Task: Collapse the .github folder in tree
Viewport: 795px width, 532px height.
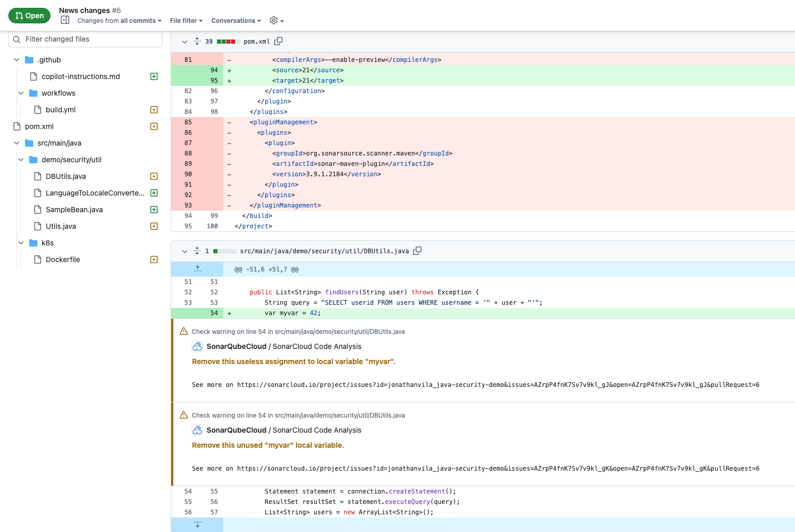Action: (x=17, y=60)
